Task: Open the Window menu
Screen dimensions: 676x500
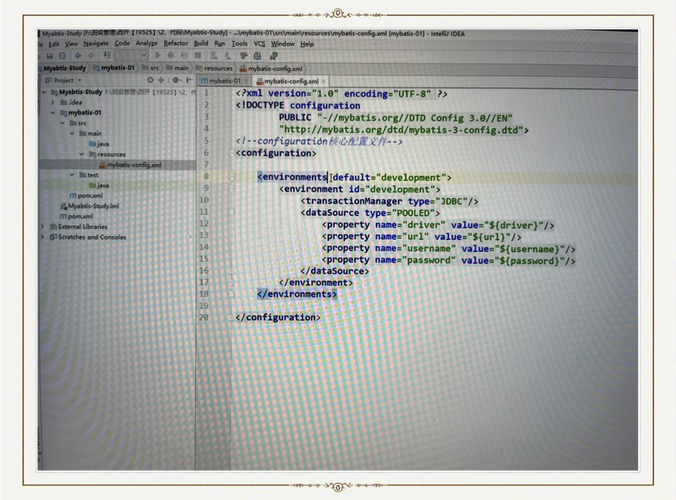Action: (282, 44)
